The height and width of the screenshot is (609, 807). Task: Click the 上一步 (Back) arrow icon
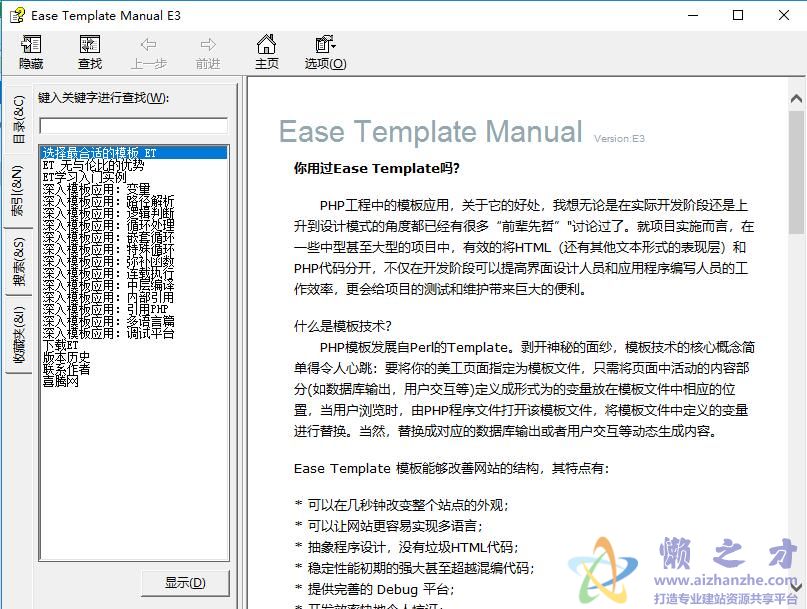[148, 45]
